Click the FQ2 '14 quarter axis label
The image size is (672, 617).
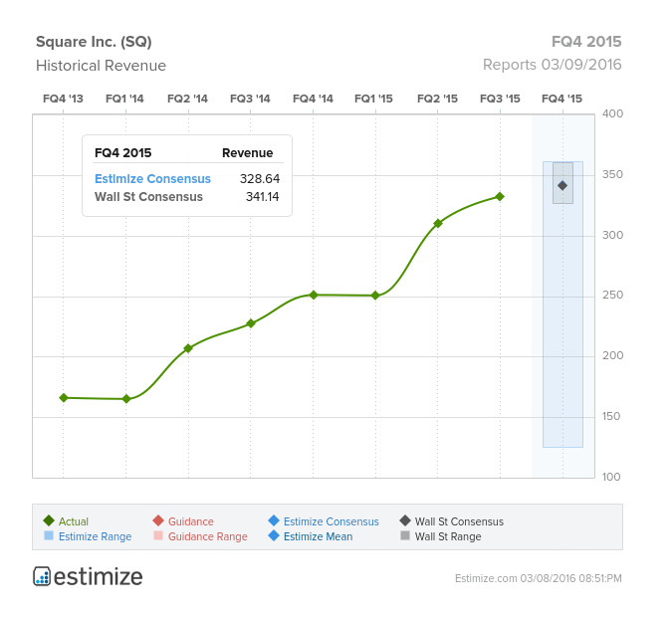tap(187, 99)
